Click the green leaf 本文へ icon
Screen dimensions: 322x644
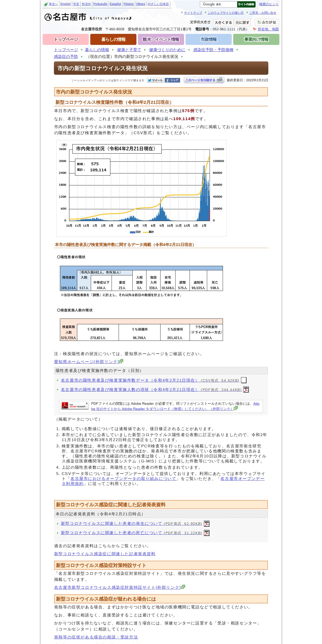46,4
